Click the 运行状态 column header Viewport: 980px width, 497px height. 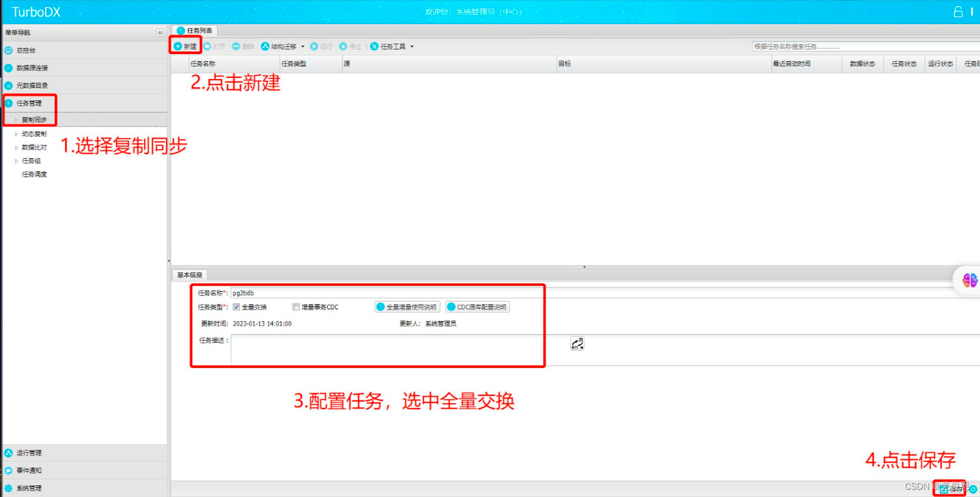[x=940, y=64]
